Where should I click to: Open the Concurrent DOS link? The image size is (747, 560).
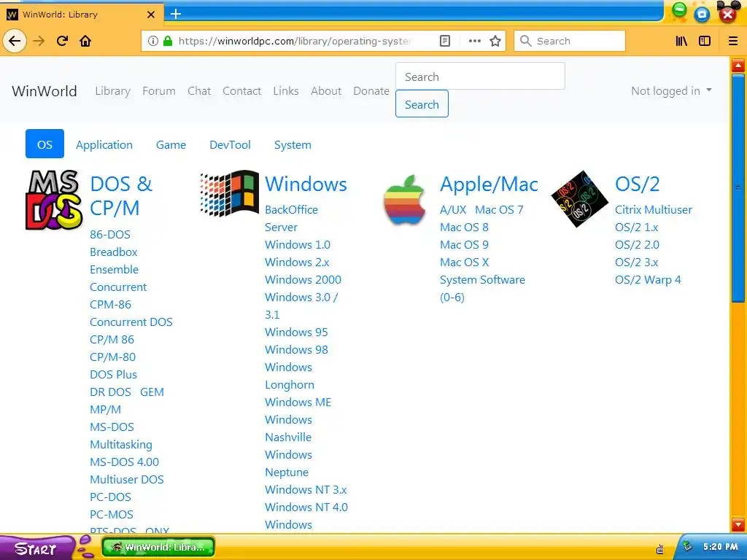131,322
